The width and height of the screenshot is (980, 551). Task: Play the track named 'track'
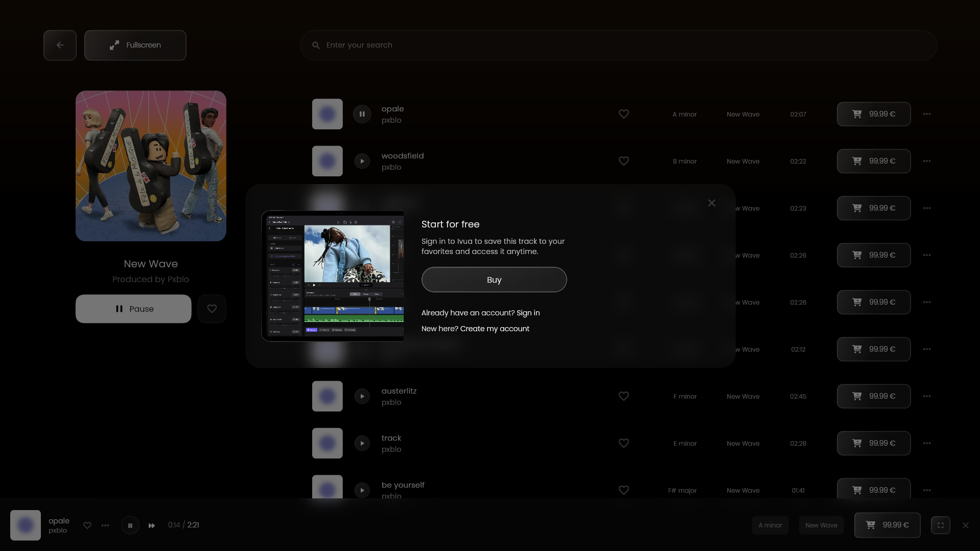362,443
